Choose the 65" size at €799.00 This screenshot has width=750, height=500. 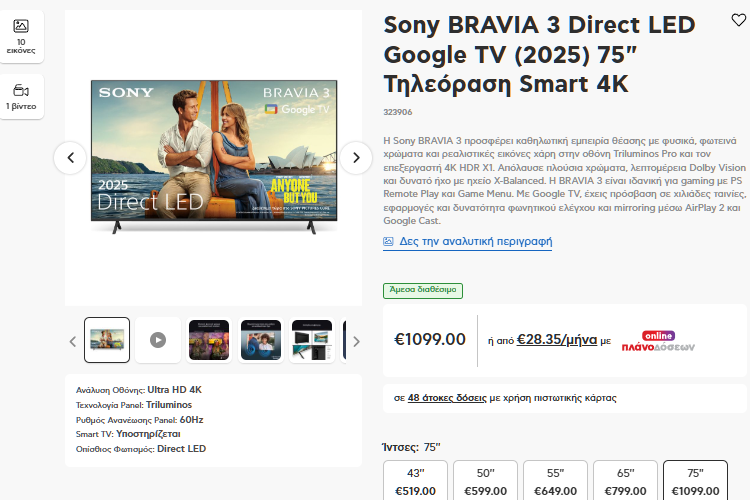pyautogui.click(x=626, y=481)
